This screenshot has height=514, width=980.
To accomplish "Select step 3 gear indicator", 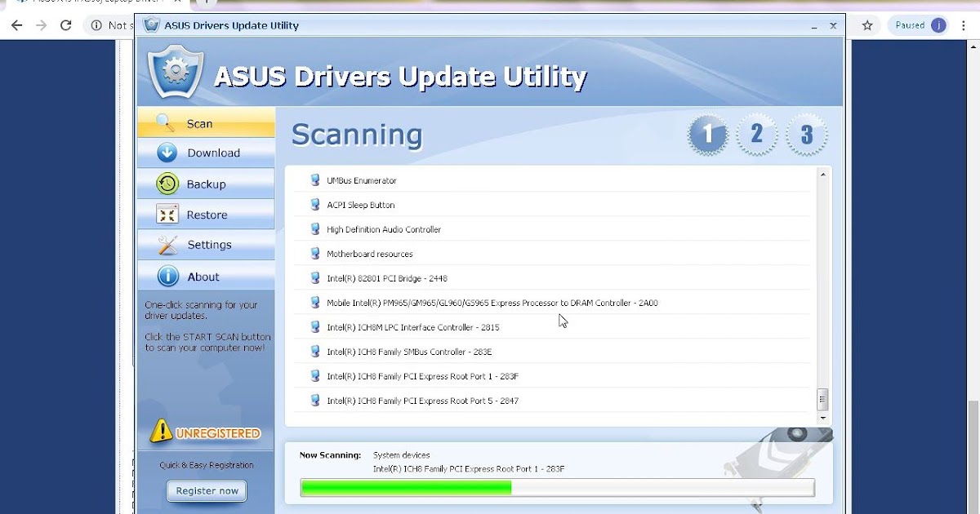I will pos(806,135).
